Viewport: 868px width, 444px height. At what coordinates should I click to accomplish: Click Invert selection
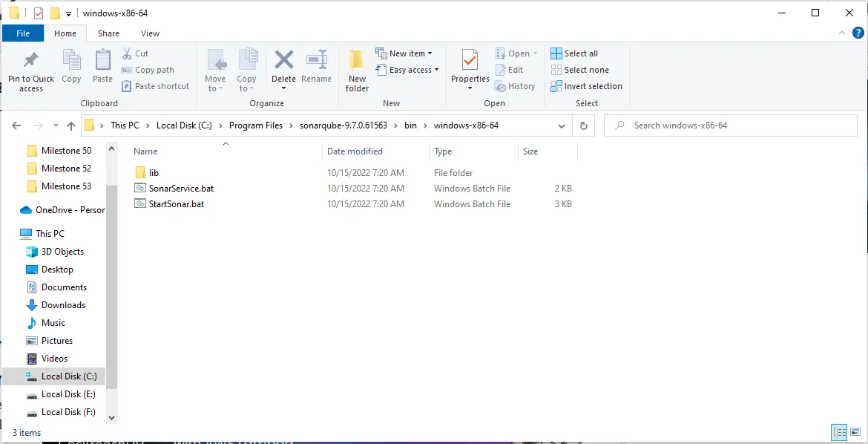pyautogui.click(x=587, y=86)
